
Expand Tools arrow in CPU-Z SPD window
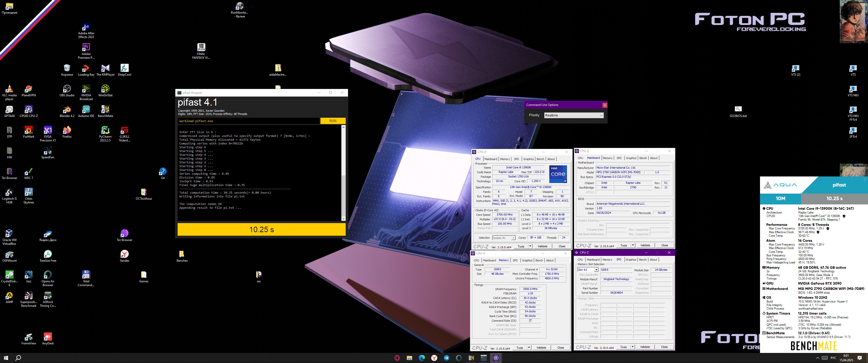[x=633, y=347]
